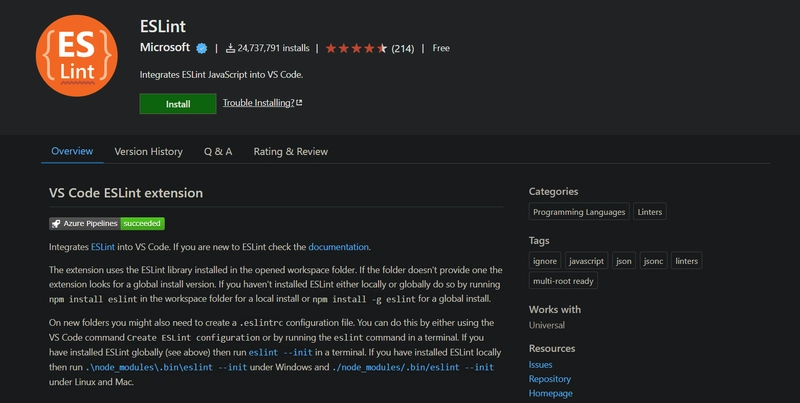Click the npm install -g eslint code text
The height and width of the screenshot is (403, 800).
point(364,299)
